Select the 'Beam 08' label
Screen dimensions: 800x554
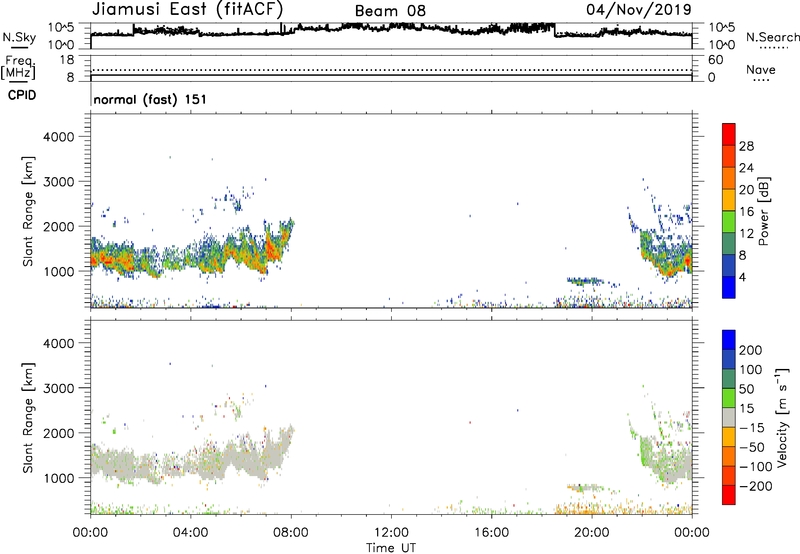[390, 11]
